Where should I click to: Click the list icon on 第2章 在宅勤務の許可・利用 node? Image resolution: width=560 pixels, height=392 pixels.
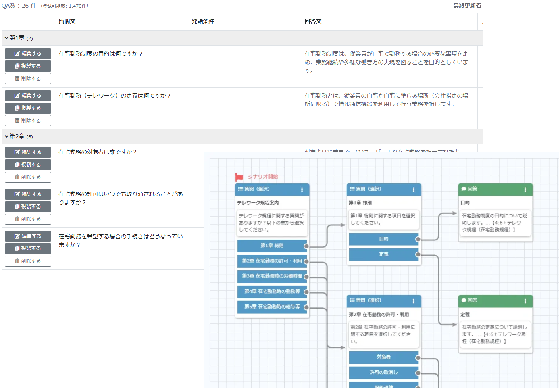(x=351, y=301)
